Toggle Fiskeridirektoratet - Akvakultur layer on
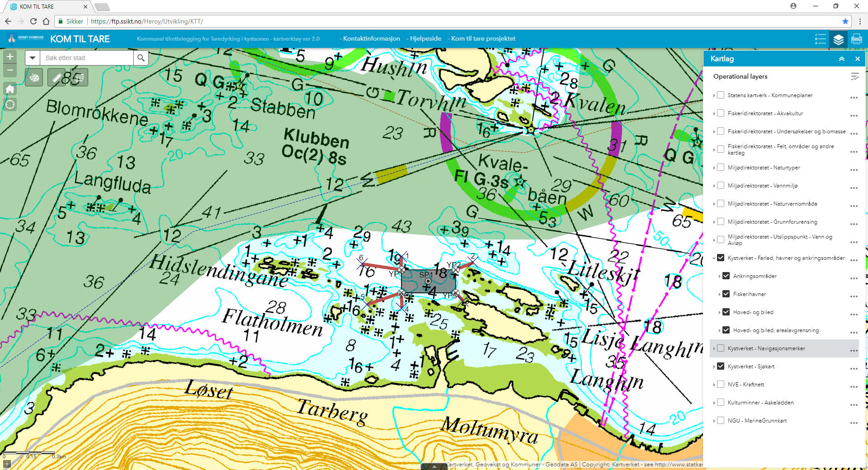Viewport: 868px width, 470px height. [x=721, y=113]
